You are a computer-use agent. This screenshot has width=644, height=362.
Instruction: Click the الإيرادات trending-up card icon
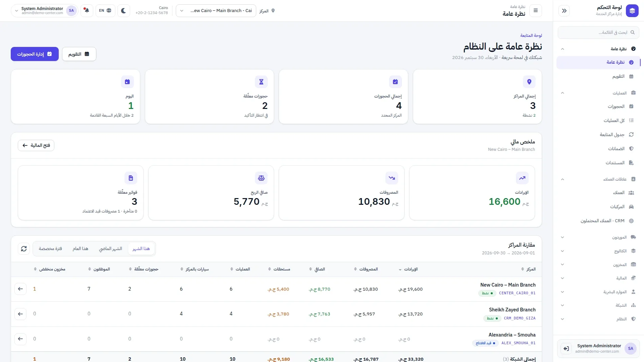pyautogui.click(x=522, y=178)
